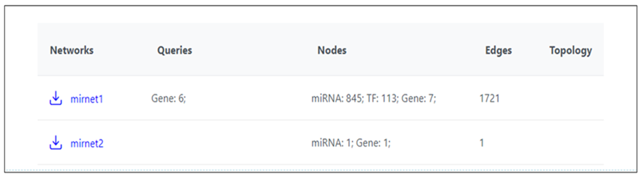Viewport: 644px width, 179px height.
Task: Click the Networks column header
Action: (72, 50)
